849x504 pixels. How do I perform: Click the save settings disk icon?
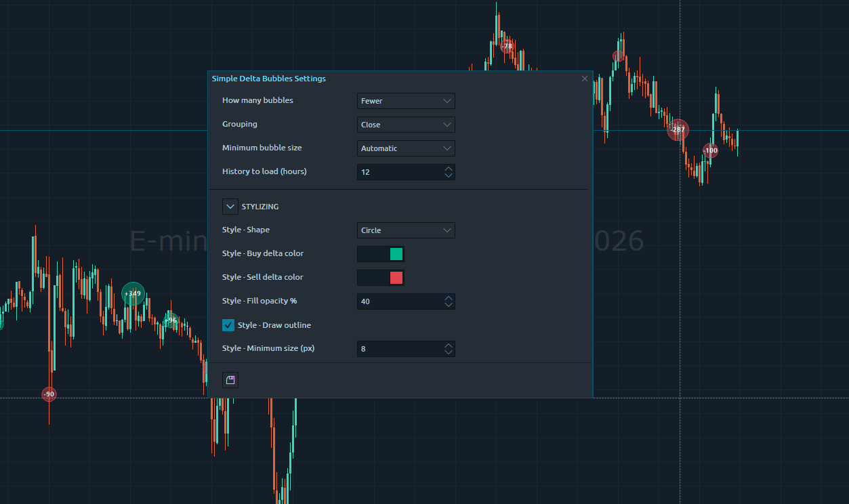tap(230, 380)
